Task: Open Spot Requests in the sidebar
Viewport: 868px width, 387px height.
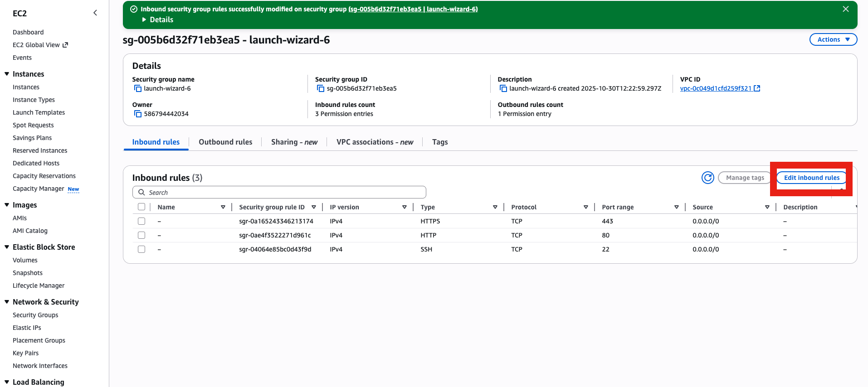Action: [33, 125]
